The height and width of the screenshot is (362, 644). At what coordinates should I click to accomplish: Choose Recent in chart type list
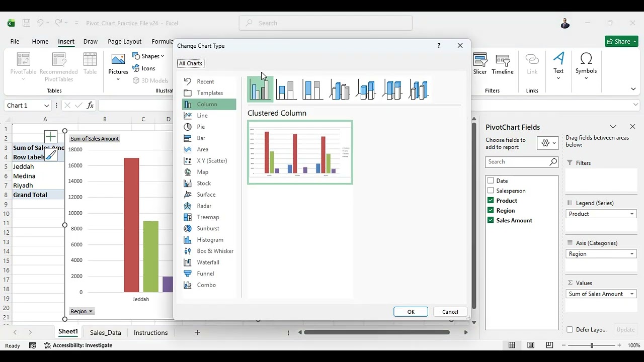pyautogui.click(x=209, y=81)
